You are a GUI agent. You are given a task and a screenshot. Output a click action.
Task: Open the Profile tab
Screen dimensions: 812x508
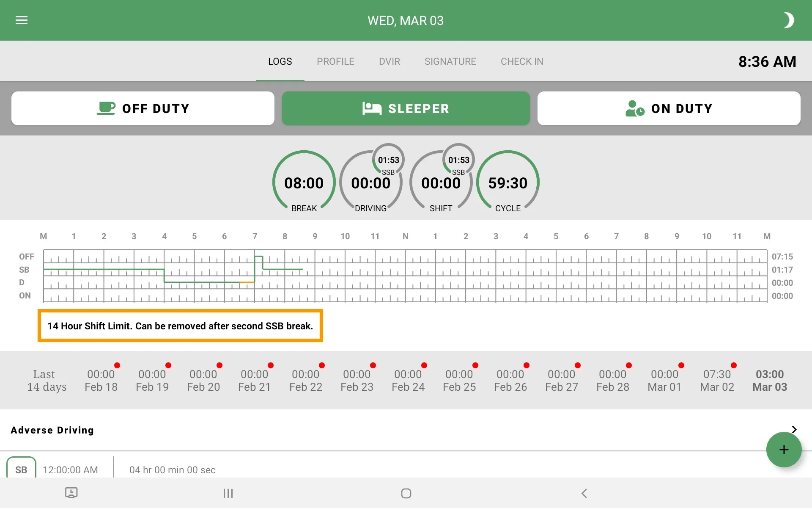(x=335, y=61)
